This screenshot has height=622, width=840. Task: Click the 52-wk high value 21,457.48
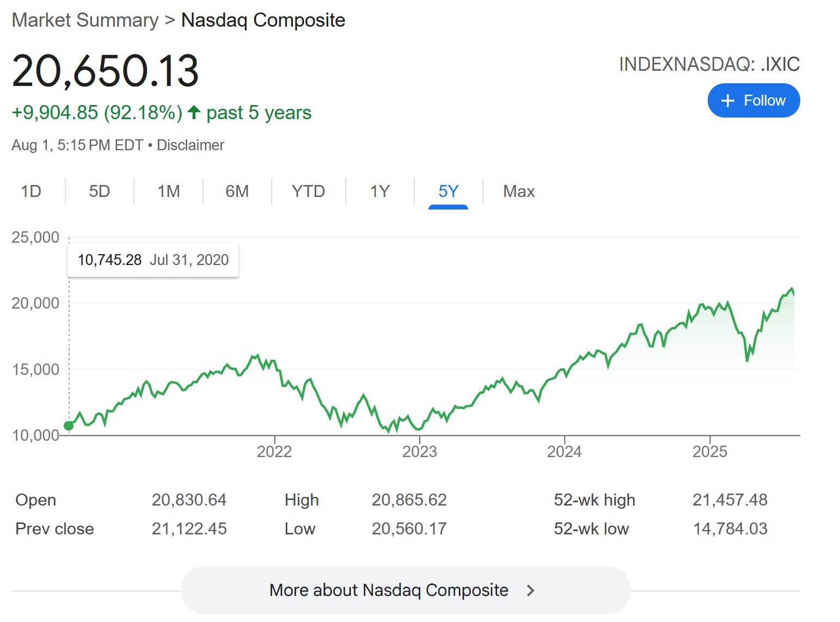730,500
